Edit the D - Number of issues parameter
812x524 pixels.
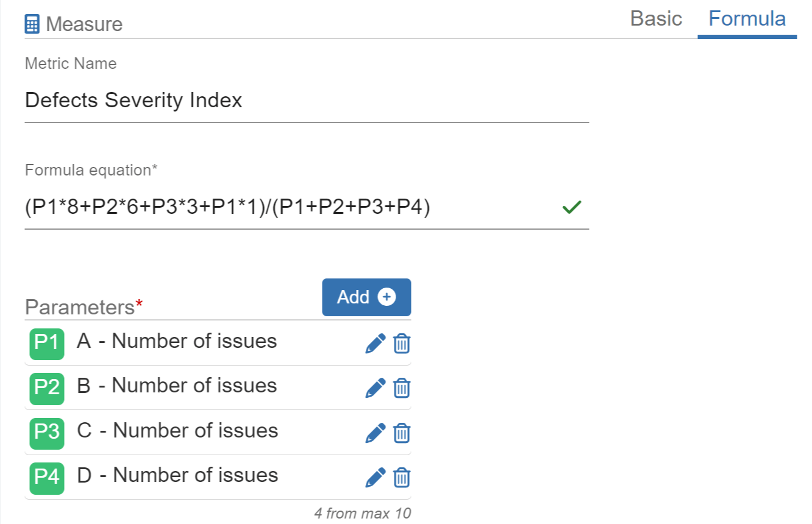point(376,478)
